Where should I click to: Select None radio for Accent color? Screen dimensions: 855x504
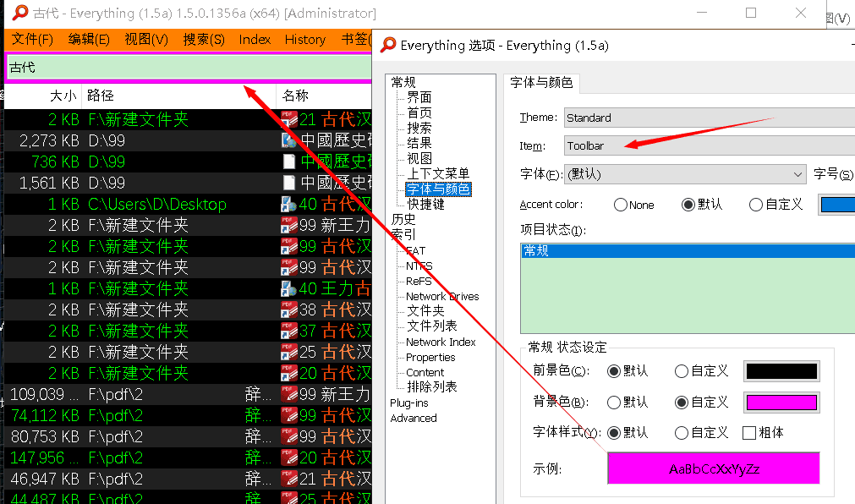(621, 205)
